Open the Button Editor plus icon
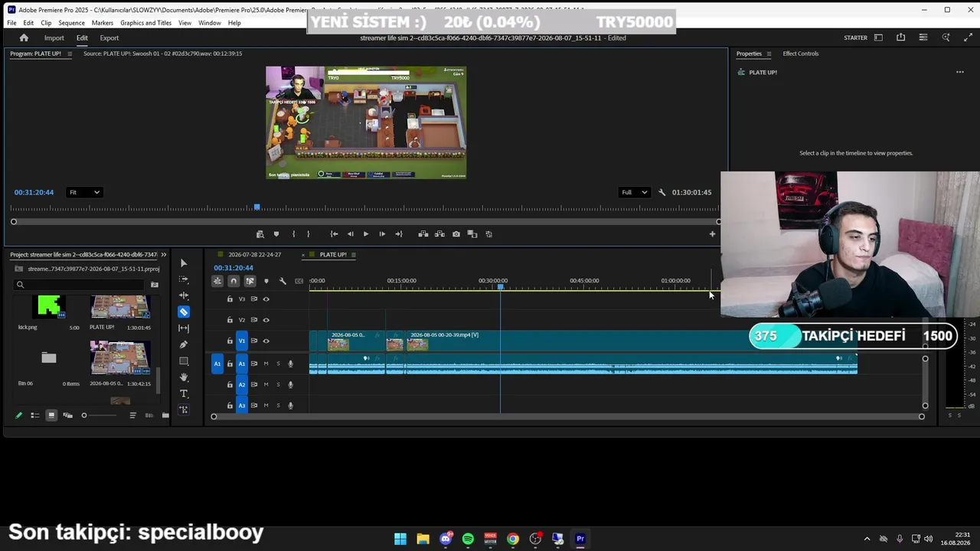980x551 pixels. tap(712, 234)
